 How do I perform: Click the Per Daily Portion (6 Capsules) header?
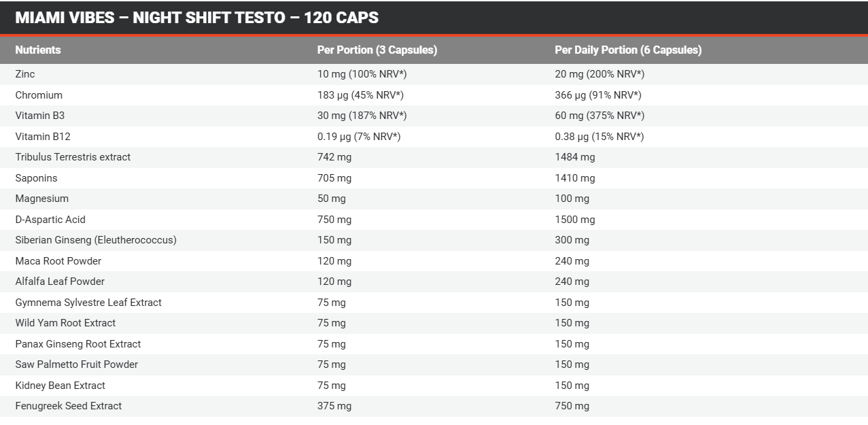pyautogui.click(x=628, y=50)
